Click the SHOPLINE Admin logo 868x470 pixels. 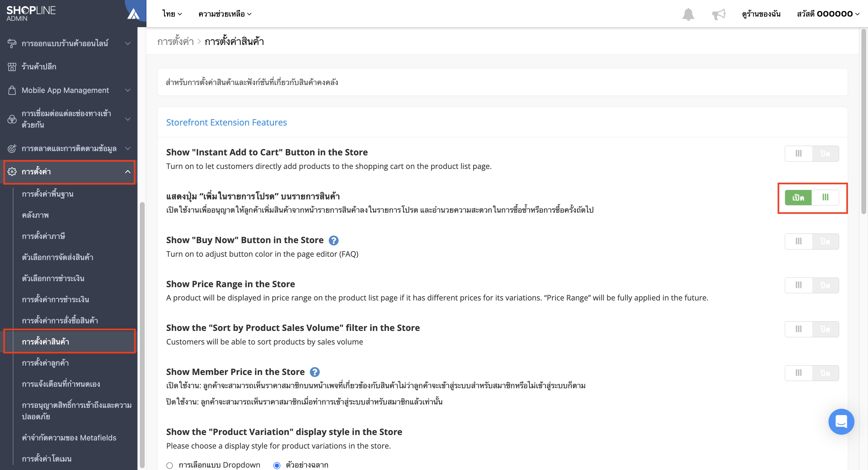(31, 14)
